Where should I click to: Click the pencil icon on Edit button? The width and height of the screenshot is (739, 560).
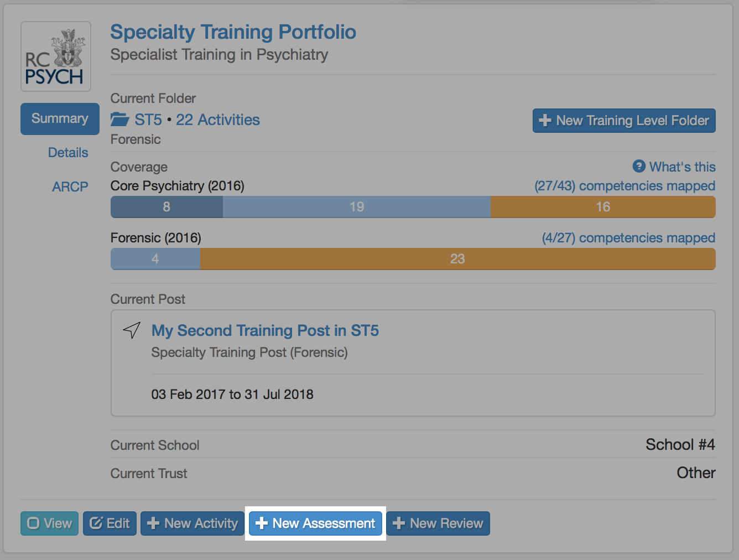[x=96, y=523]
